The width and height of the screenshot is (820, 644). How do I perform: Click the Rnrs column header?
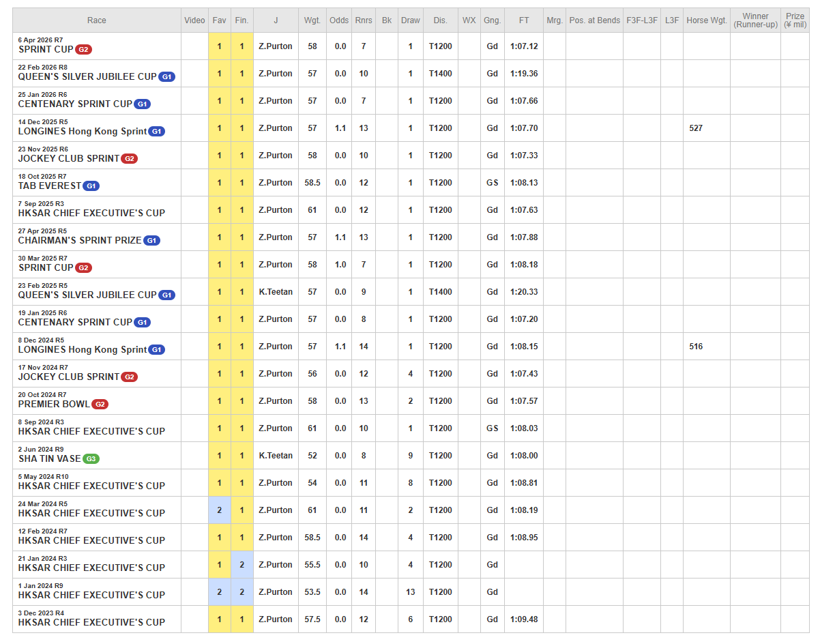[364, 20]
